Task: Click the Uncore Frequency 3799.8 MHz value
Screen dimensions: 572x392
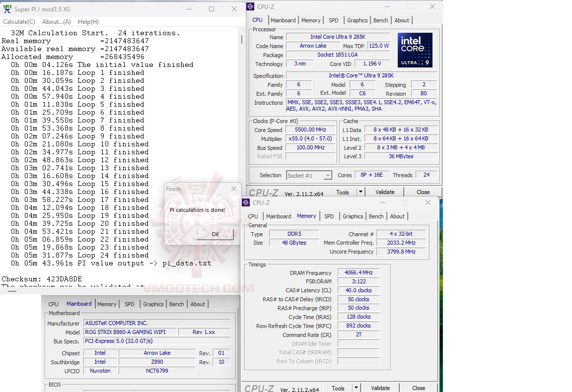Action: [x=401, y=252]
